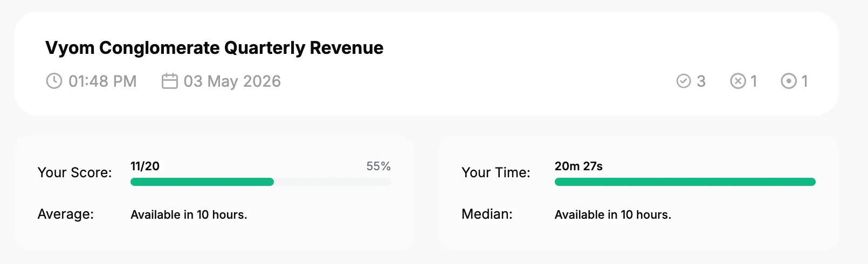
Task: Click the correct count number 3
Action: click(x=701, y=81)
